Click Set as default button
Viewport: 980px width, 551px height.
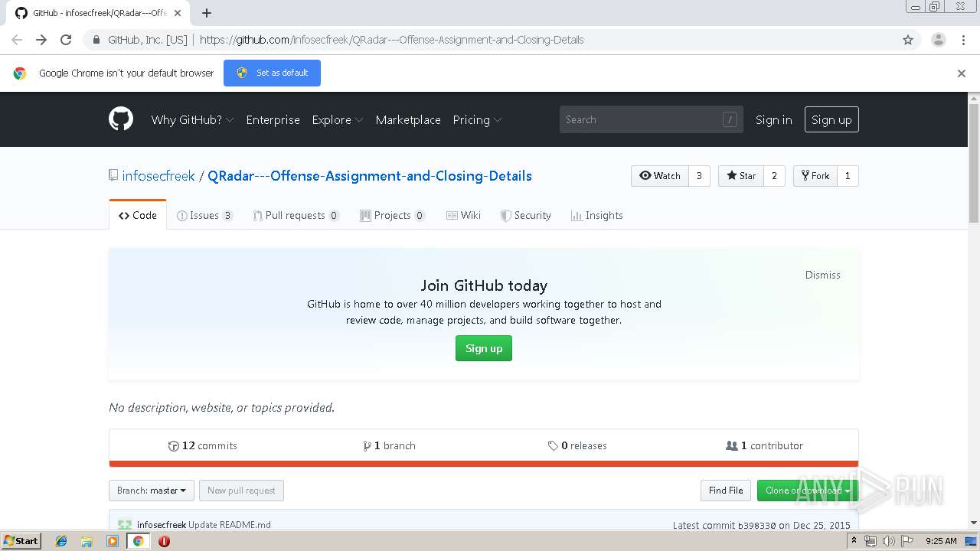[x=272, y=73]
